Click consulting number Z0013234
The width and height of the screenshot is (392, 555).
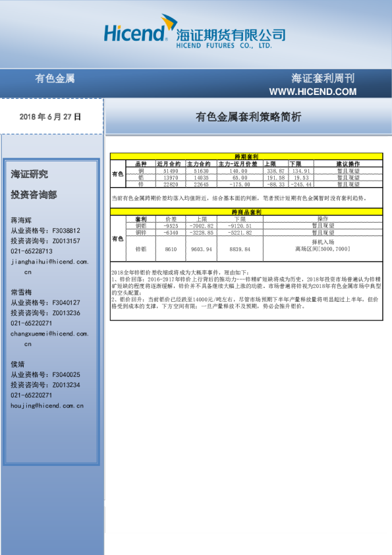[66, 384]
